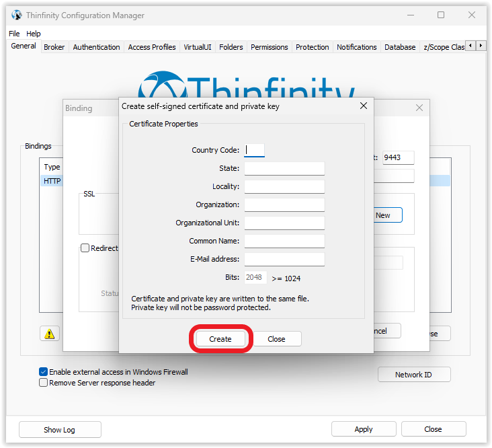Open the Access Profiles tab

click(152, 47)
